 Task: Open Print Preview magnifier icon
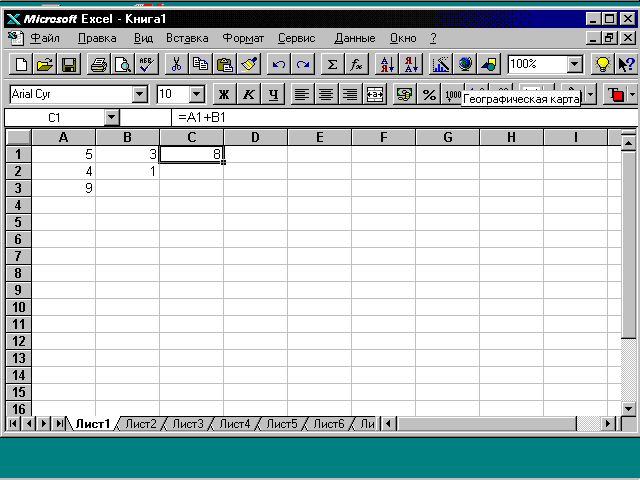click(x=122, y=64)
